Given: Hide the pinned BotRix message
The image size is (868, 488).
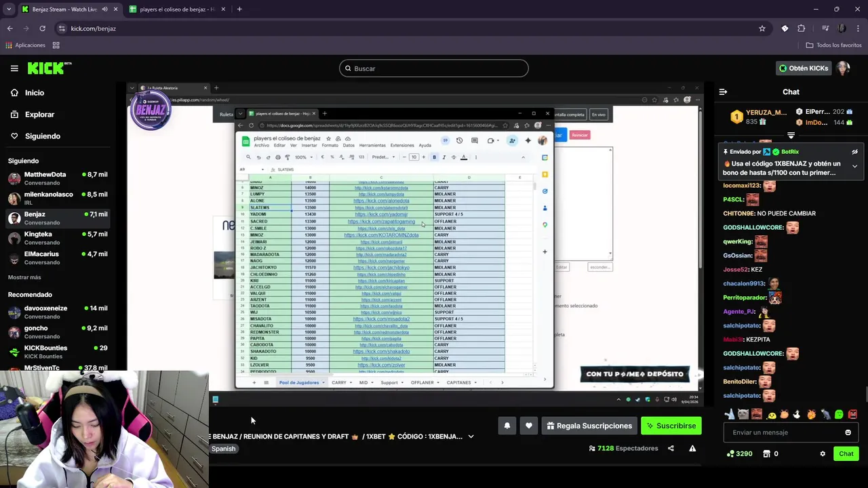Looking at the screenshot, I should (854, 152).
